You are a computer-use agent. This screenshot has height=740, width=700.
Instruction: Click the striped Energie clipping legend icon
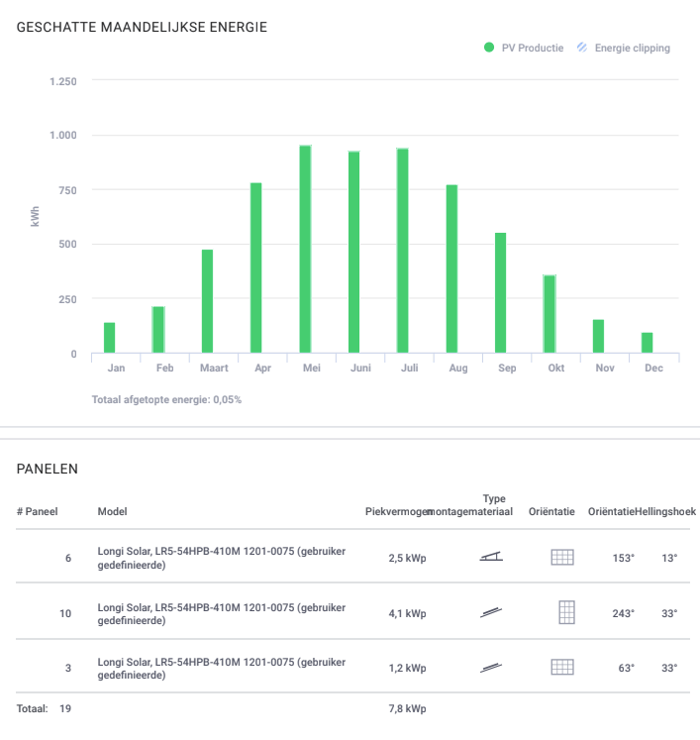582,48
